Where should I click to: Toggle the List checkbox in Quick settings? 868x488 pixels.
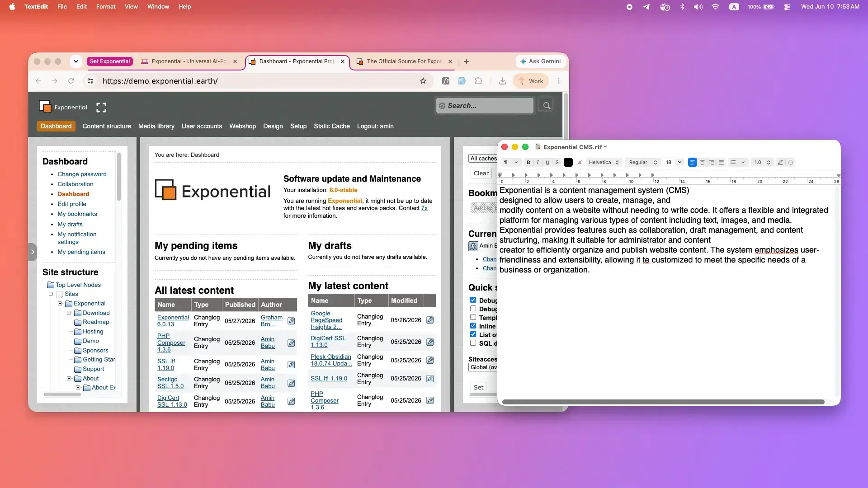(473, 334)
